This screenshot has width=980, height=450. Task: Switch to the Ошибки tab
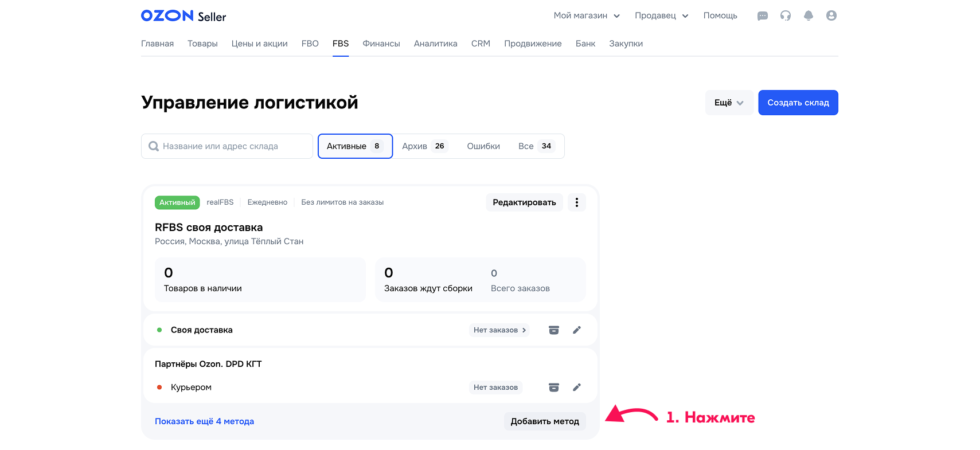(483, 146)
